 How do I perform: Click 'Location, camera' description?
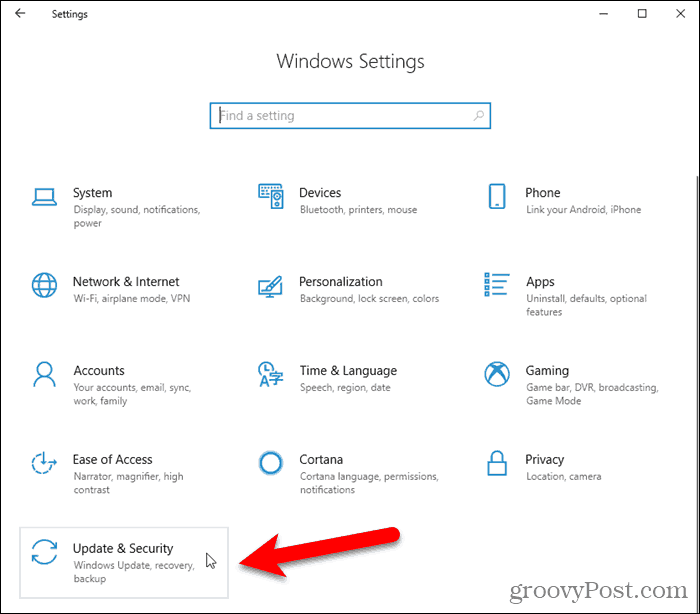pyautogui.click(x=563, y=476)
